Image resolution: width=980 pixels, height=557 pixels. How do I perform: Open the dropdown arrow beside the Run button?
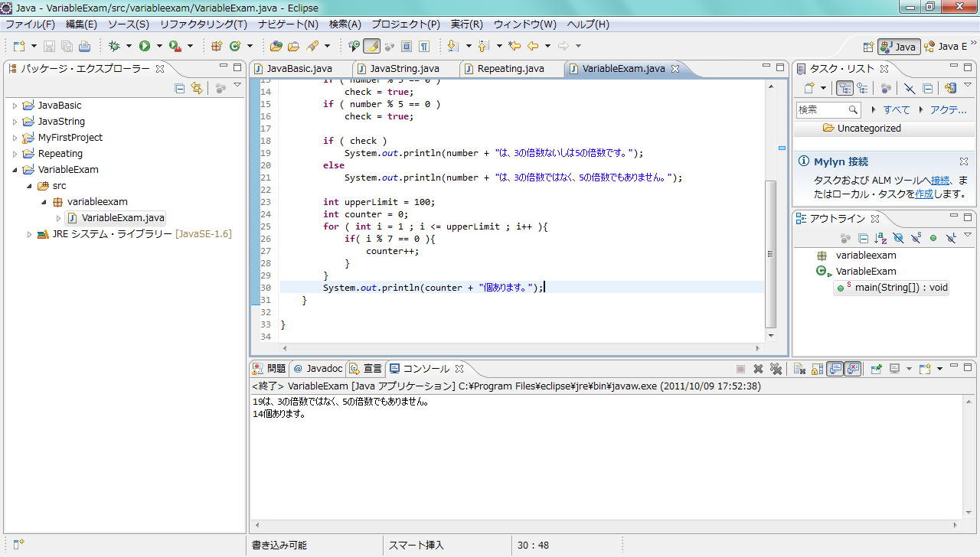pos(159,46)
